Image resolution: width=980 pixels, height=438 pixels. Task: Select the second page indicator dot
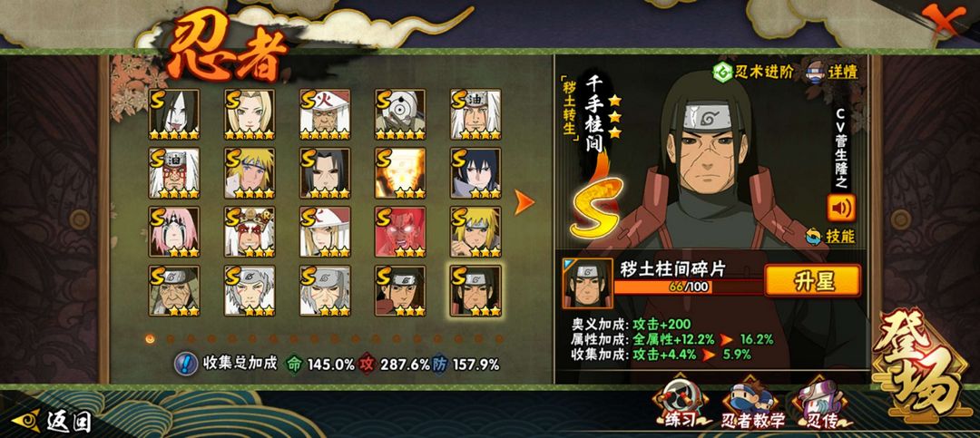click(x=170, y=338)
